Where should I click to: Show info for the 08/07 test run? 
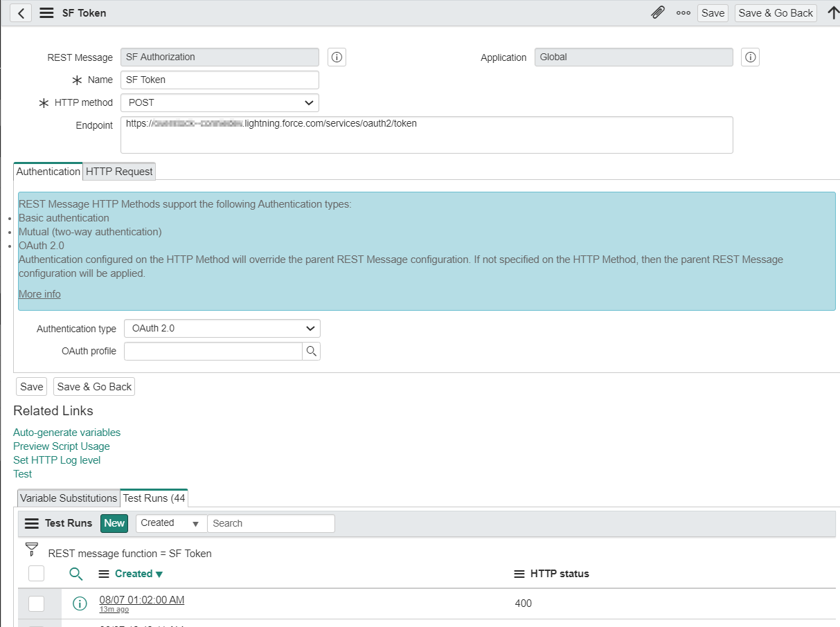pyautogui.click(x=79, y=603)
